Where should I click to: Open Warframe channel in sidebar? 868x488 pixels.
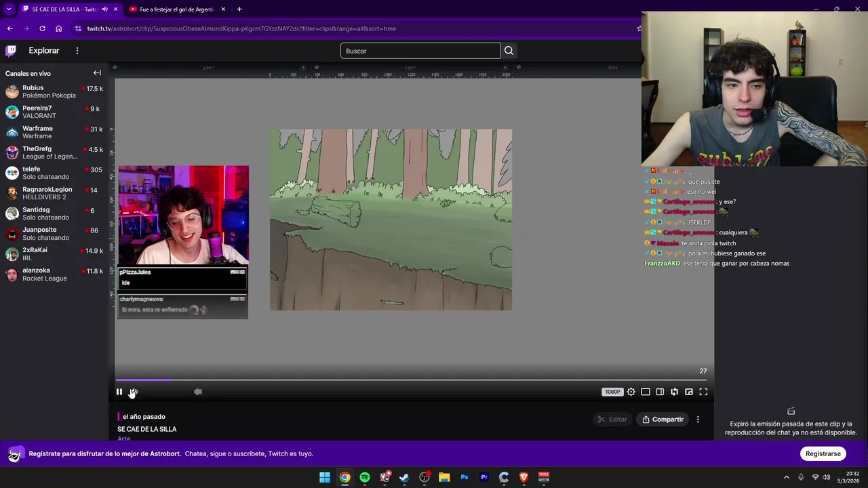click(54, 132)
